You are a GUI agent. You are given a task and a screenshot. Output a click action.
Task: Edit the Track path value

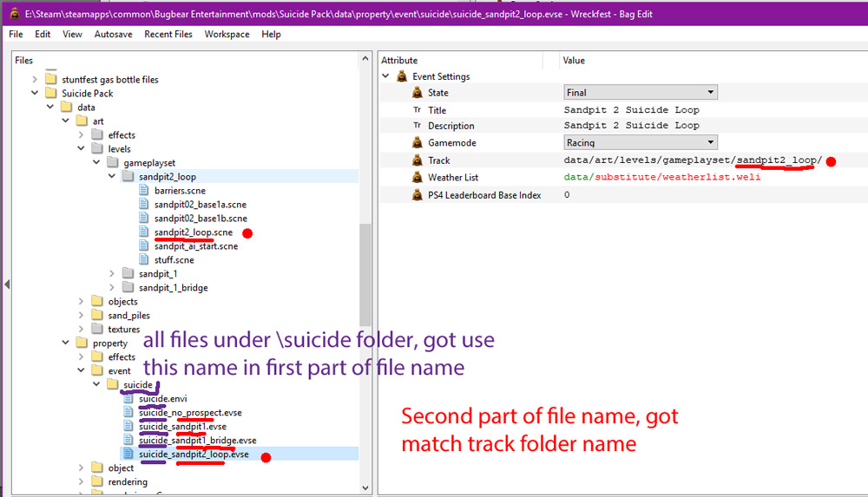693,160
